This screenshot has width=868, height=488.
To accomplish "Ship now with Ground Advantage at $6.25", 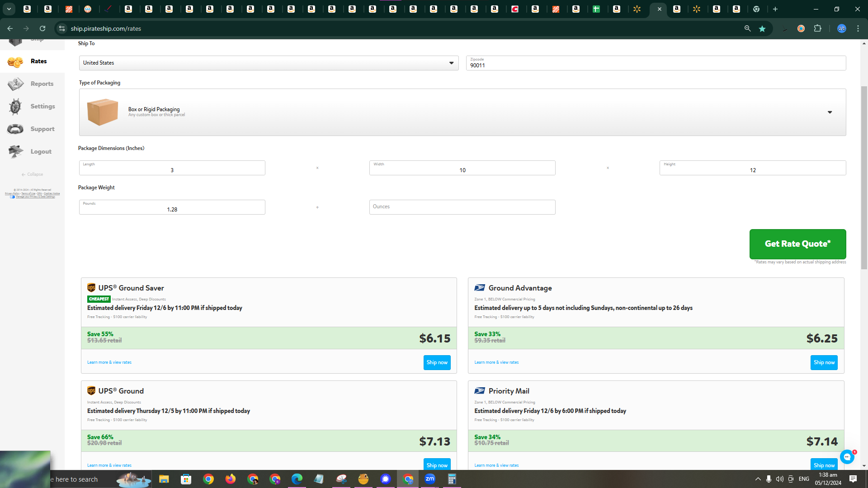I will point(824,362).
